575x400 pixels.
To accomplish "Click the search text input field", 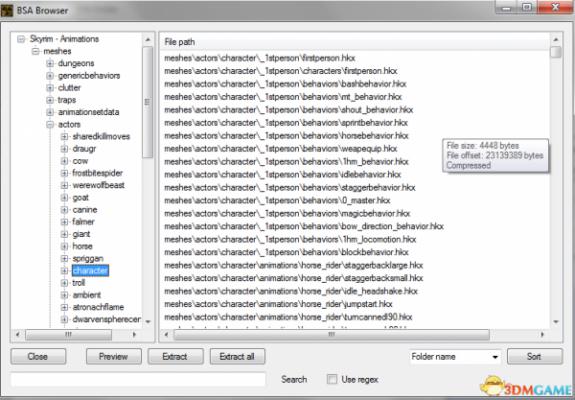I will [x=138, y=379].
